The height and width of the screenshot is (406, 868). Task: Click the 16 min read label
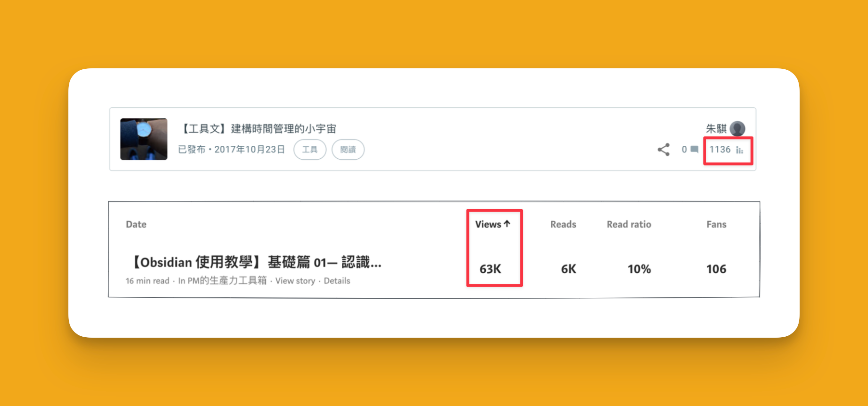click(x=147, y=281)
